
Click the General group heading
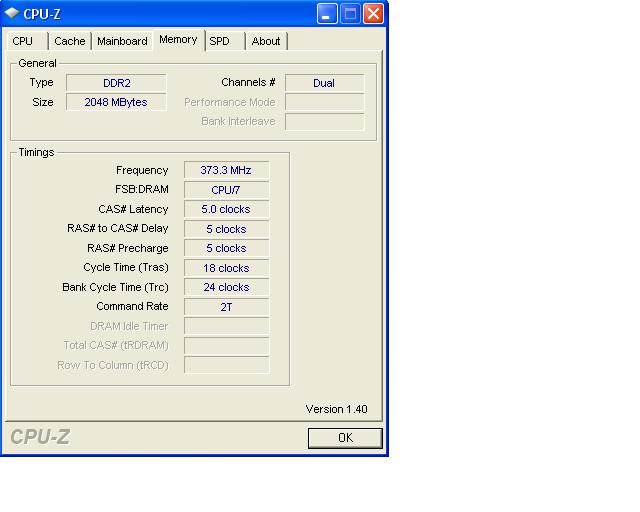point(38,63)
